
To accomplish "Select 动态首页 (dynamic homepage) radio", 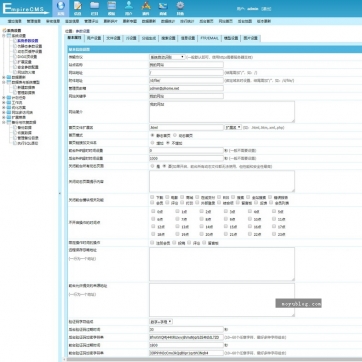I will [x=175, y=136].
